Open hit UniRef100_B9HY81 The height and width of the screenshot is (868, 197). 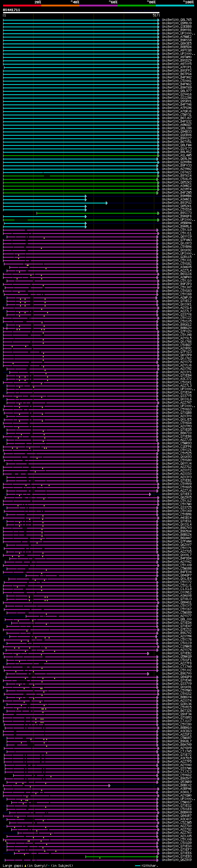click(x=177, y=30)
